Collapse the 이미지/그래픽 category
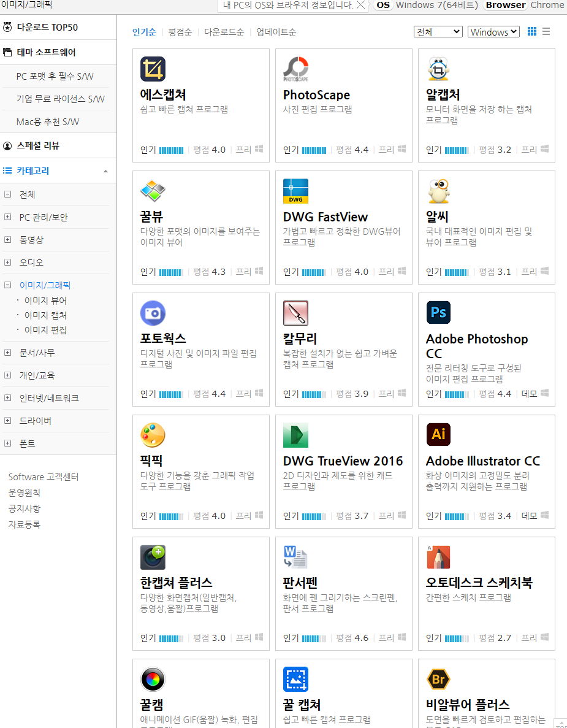Screen dimensions: 567x728 tap(7, 285)
